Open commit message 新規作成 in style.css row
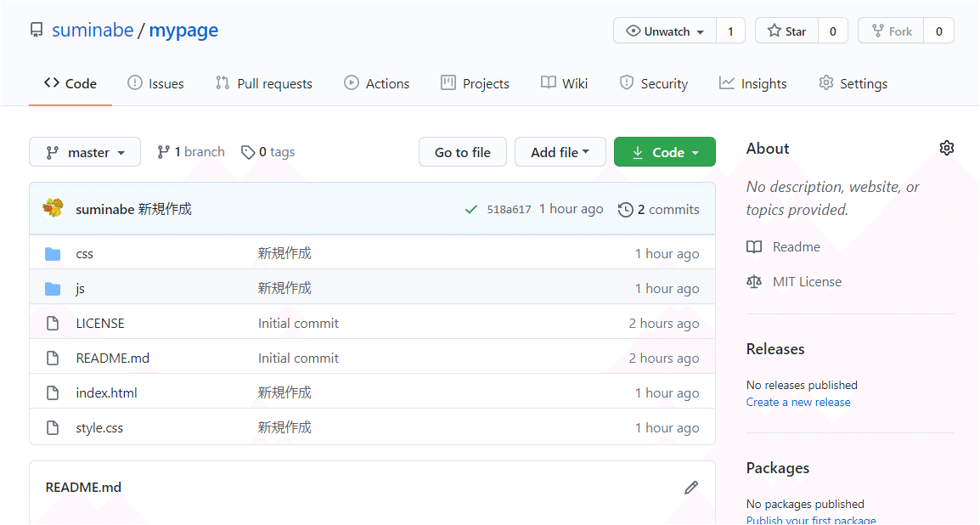This screenshot has width=980, height=525. (x=284, y=427)
